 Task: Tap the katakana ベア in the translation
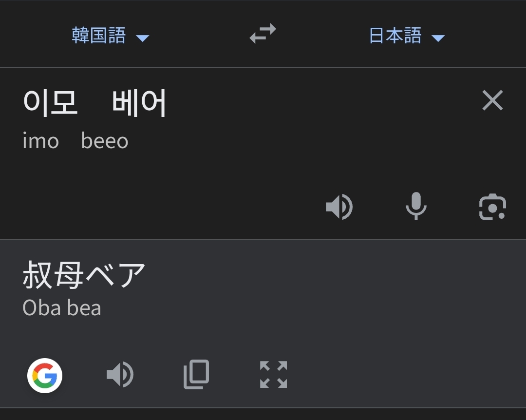115,275
